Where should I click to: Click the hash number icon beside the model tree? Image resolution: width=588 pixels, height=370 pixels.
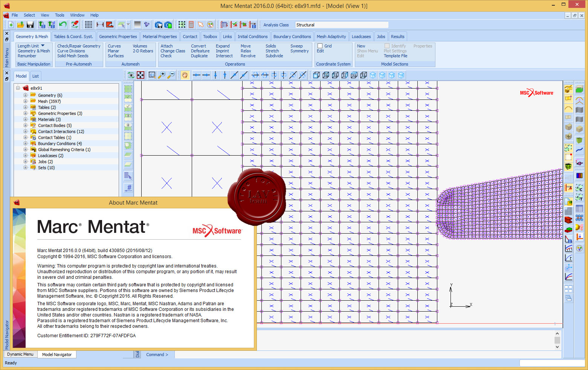pos(128,187)
